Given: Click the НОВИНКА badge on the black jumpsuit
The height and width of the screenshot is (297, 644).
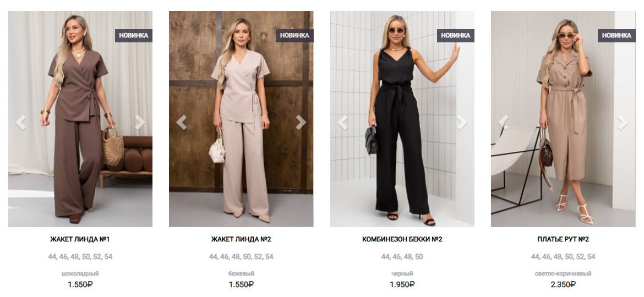Looking at the screenshot, I should coord(456,36).
